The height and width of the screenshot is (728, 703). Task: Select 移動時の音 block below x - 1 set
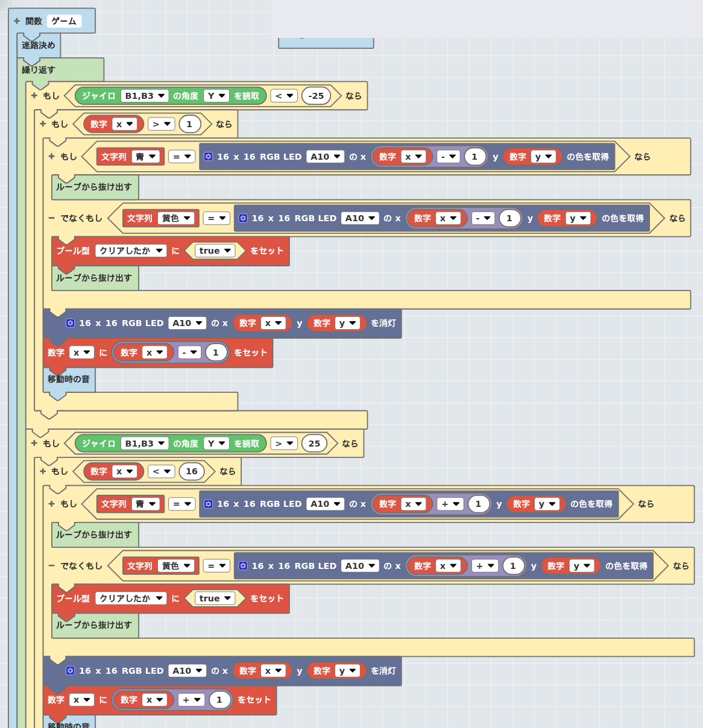click(69, 379)
